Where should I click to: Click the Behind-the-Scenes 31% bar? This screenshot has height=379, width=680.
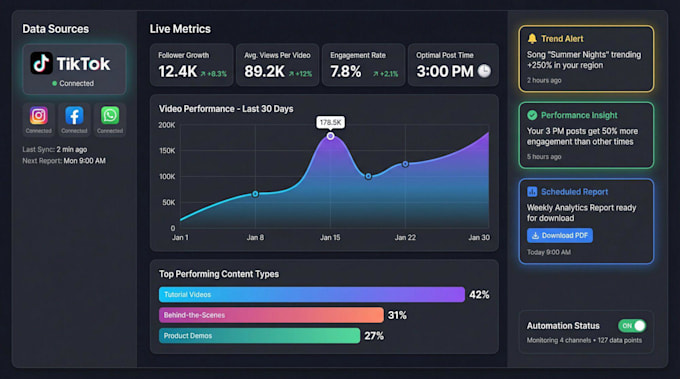click(x=271, y=315)
